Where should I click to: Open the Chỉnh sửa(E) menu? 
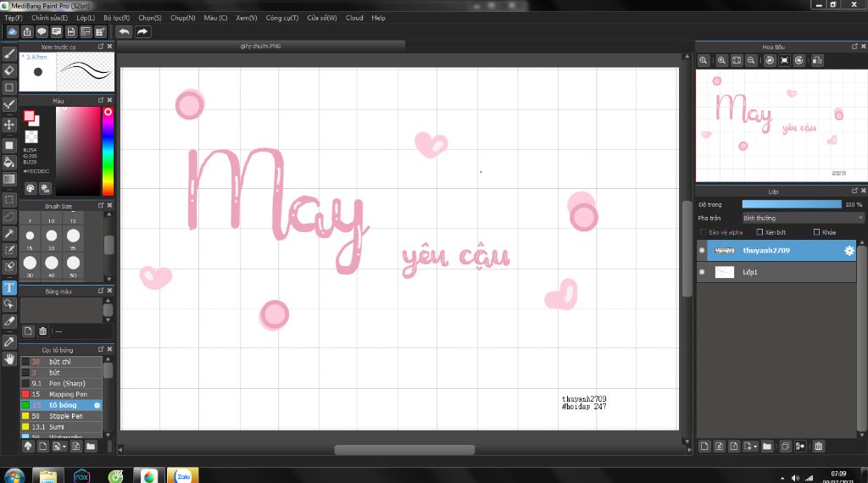coord(49,18)
